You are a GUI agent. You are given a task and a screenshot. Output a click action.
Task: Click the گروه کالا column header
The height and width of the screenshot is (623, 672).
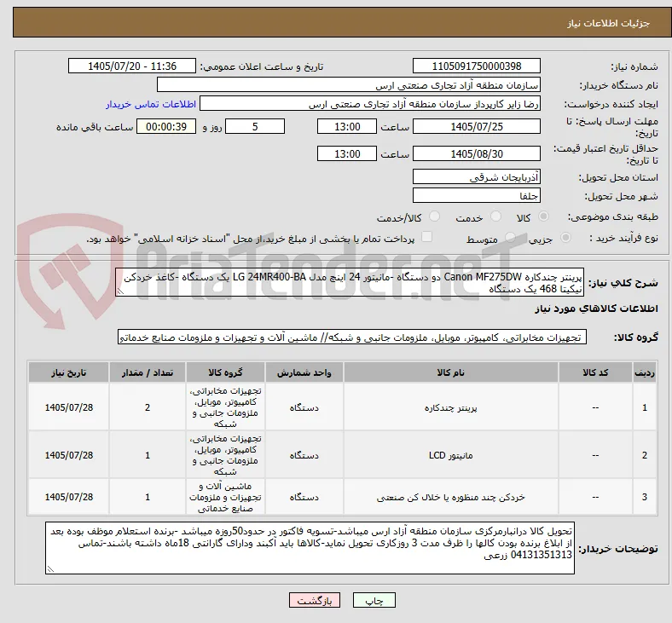225,372
